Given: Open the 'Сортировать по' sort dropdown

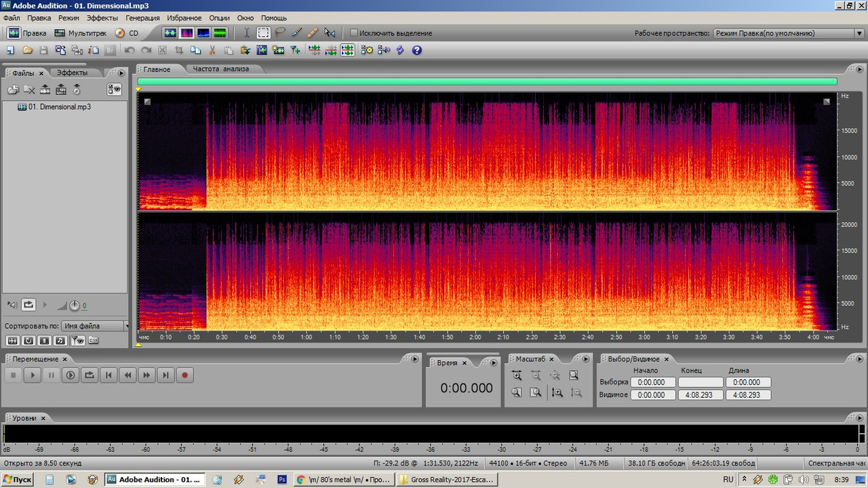Looking at the screenshot, I should [94, 326].
